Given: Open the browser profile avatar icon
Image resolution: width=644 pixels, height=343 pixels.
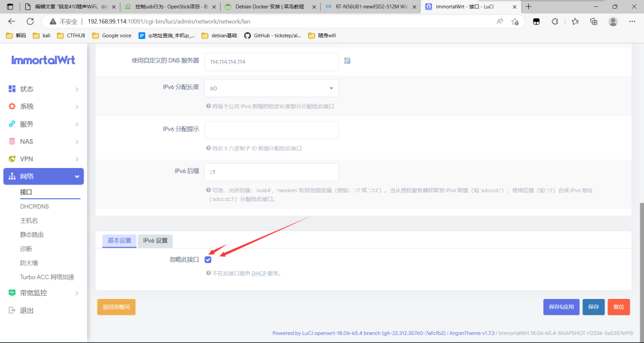Looking at the screenshot, I should pyautogui.click(x=613, y=21).
